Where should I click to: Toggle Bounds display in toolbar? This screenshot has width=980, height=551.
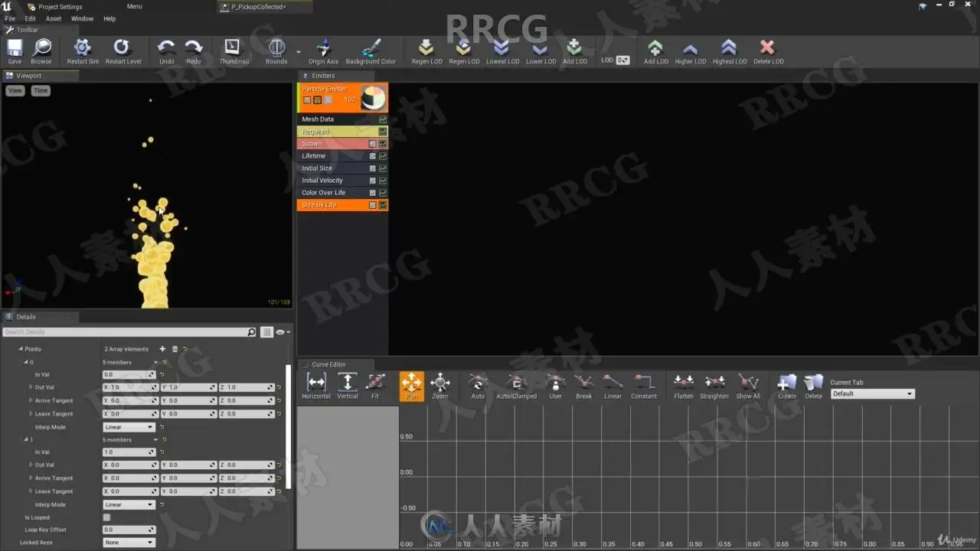pyautogui.click(x=276, y=51)
